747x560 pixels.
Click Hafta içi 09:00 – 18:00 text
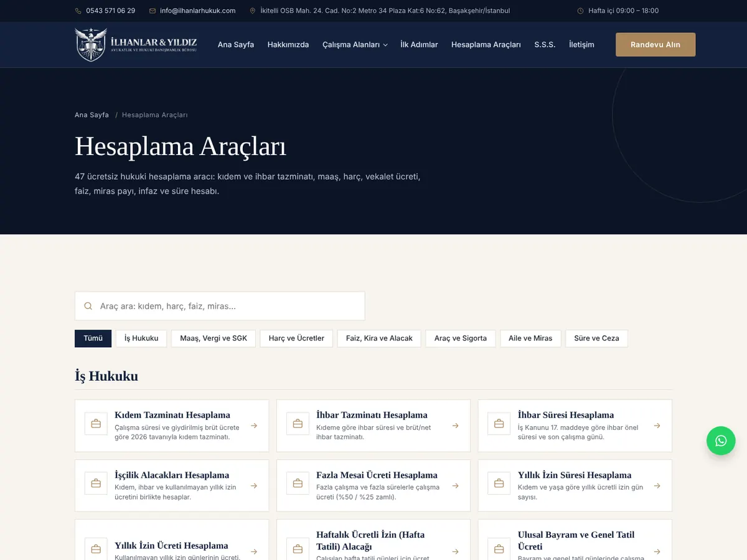[624, 11]
